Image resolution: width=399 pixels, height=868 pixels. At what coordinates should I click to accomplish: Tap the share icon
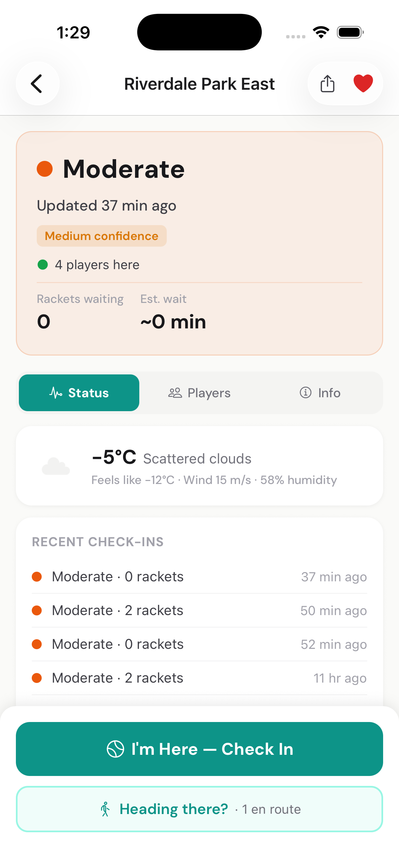327,83
